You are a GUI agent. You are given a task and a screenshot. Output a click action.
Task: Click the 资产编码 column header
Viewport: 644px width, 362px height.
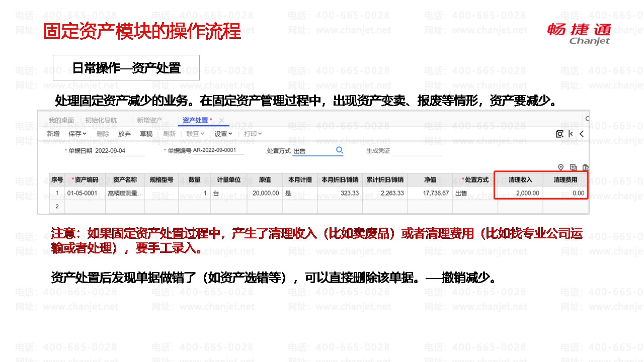85,179
